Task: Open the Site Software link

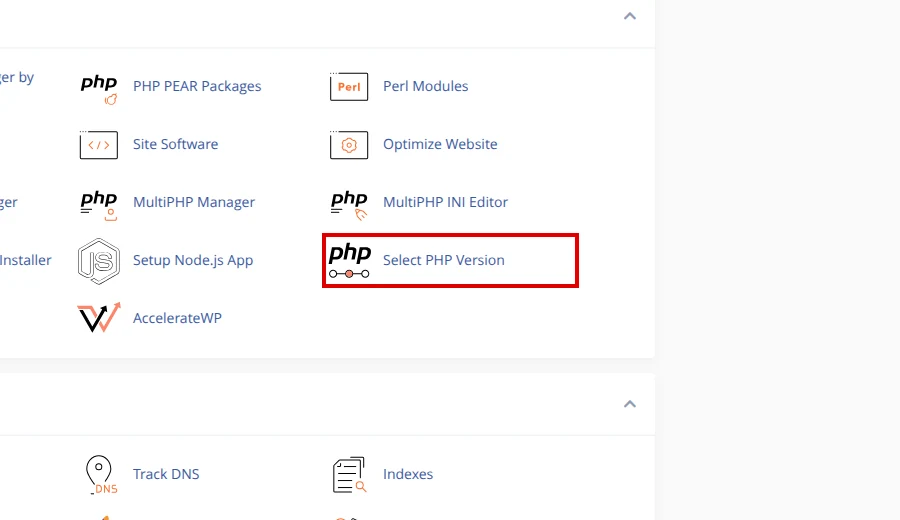Action: click(176, 144)
